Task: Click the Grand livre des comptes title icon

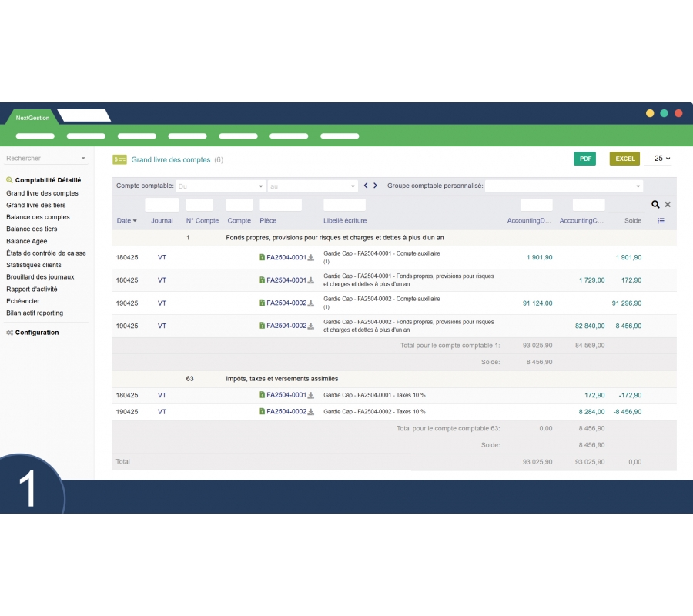Action: coord(119,159)
